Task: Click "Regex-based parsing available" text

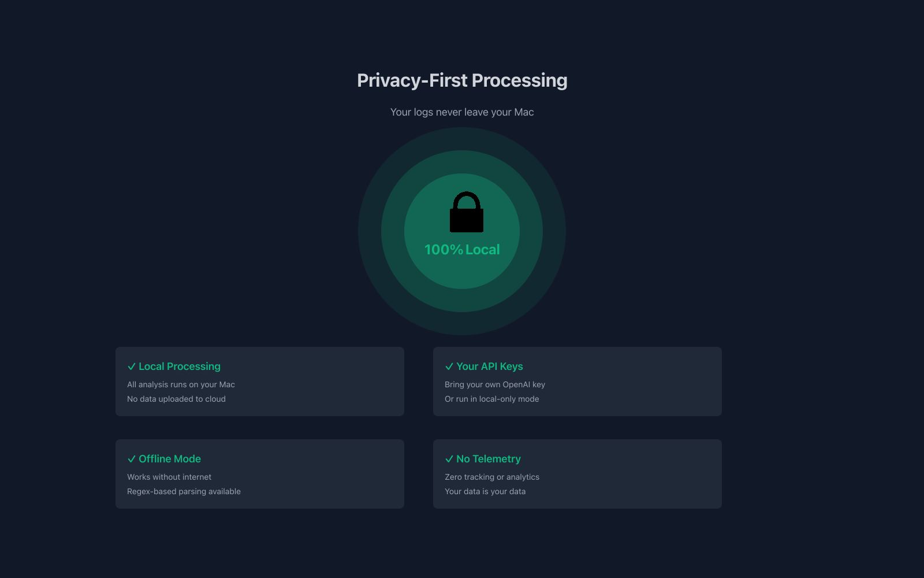Action: click(184, 491)
